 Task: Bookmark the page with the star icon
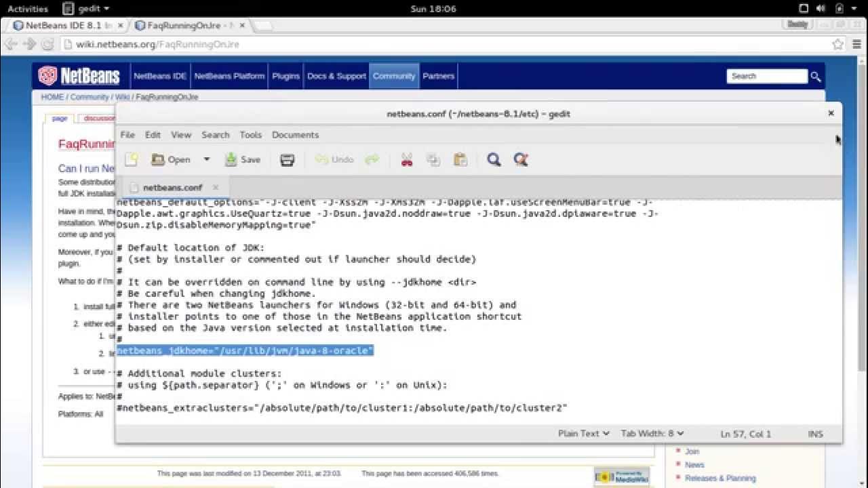pos(837,44)
